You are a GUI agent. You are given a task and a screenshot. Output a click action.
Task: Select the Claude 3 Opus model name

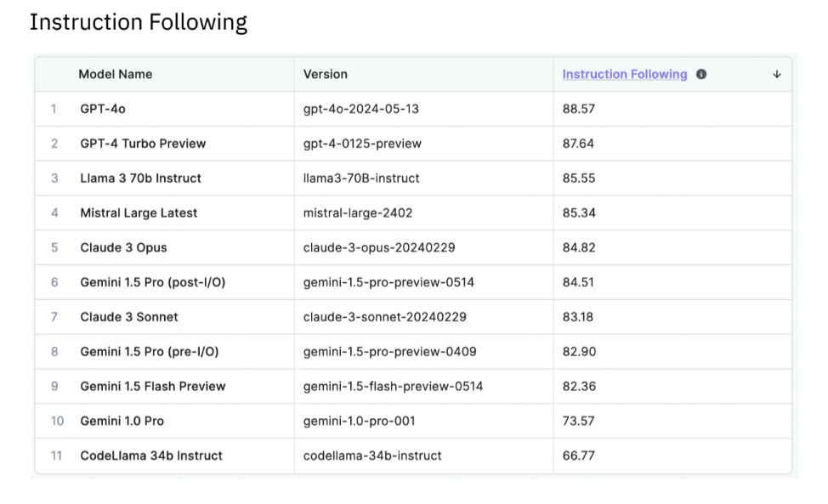123,247
